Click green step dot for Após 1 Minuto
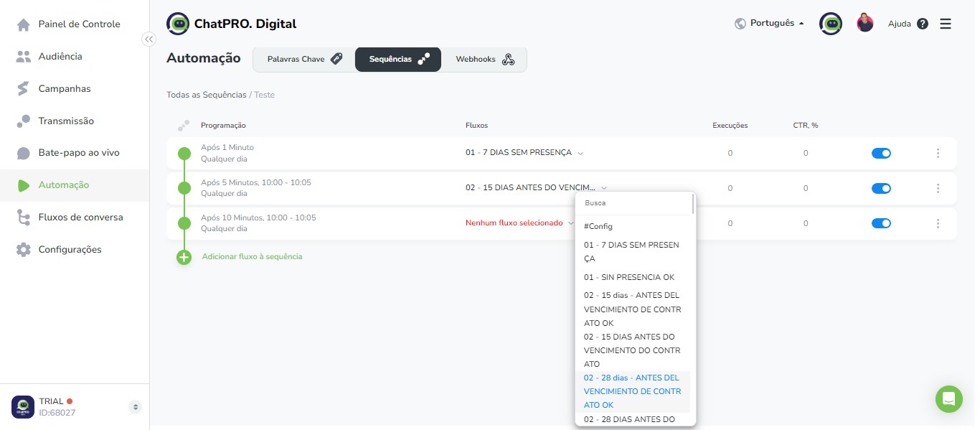Viewport: 980px width, 430px height. coord(184,153)
